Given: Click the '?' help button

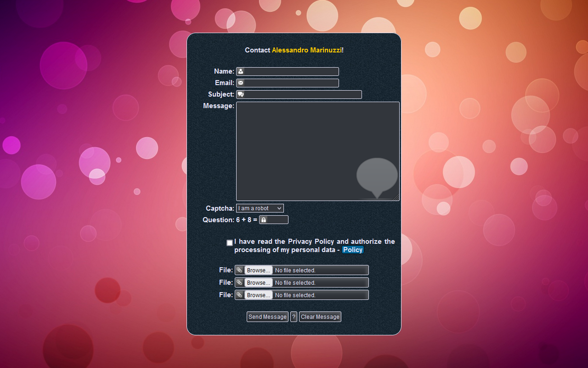Looking at the screenshot, I should [294, 316].
